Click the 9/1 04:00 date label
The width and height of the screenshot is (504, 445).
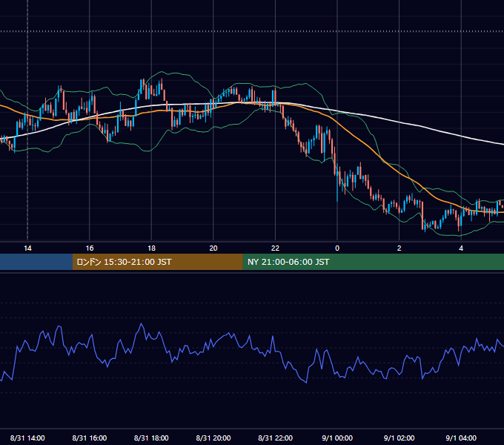tap(461, 438)
